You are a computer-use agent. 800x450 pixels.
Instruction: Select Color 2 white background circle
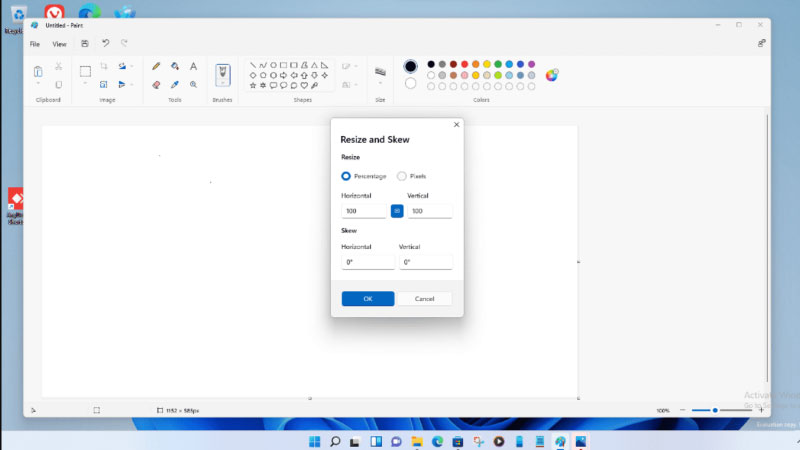410,83
